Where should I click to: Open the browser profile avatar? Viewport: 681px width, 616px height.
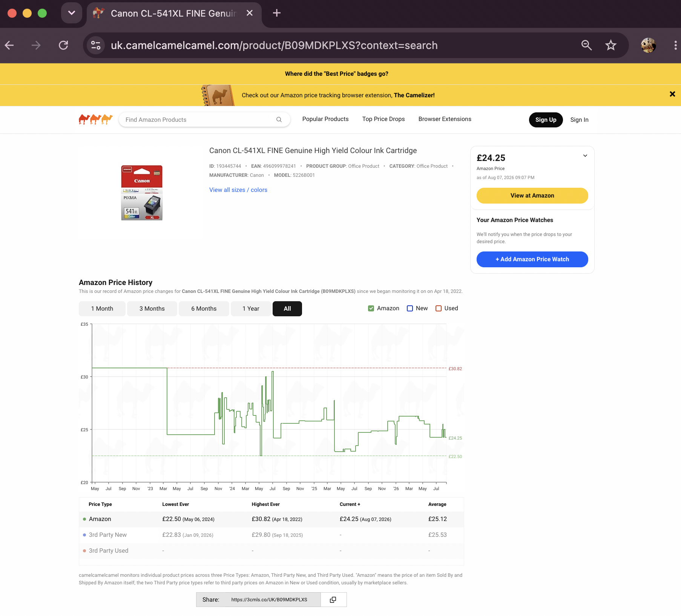coord(648,45)
